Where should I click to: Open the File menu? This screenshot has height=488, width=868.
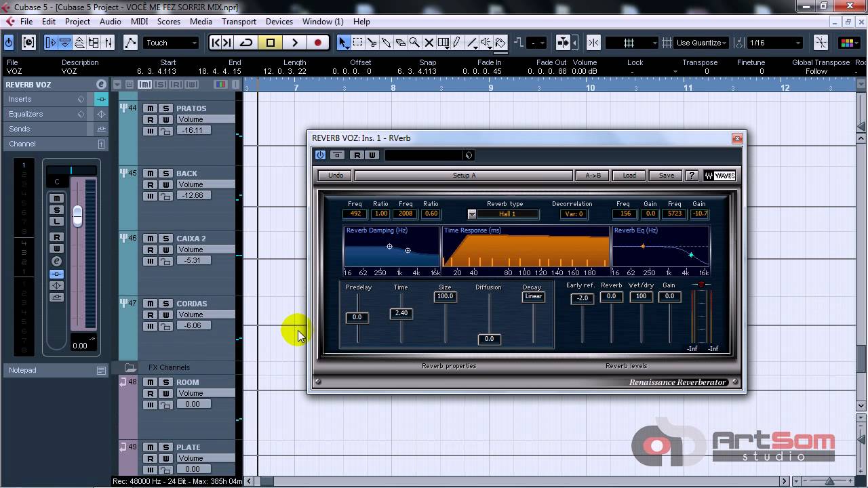(26, 22)
